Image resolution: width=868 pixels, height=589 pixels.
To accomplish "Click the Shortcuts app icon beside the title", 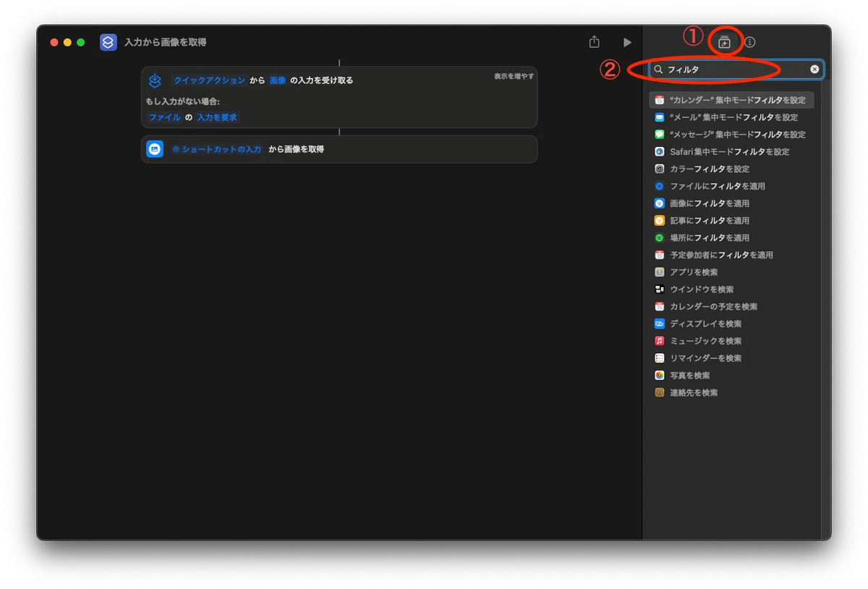I will pyautogui.click(x=108, y=42).
